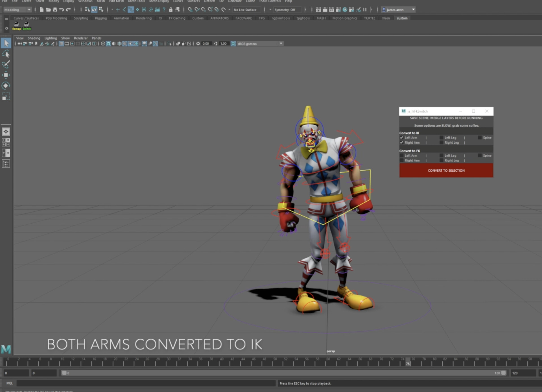Click the viewport grid toggle icon
Viewport: 542px width, 392px height.
coord(61,44)
